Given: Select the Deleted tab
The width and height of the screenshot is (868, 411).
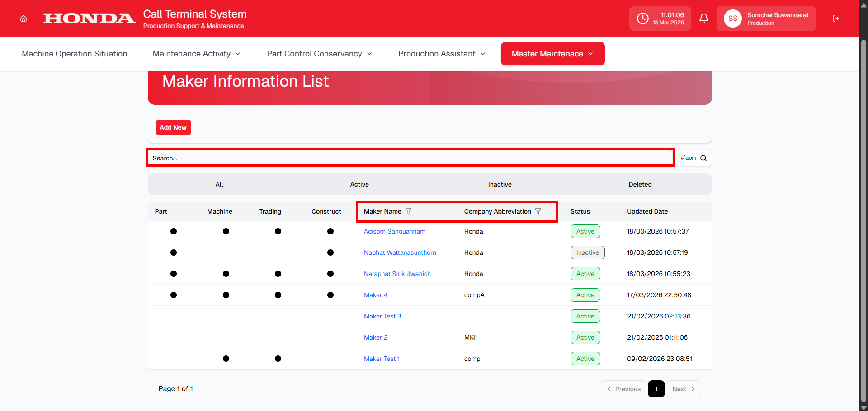Looking at the screenshot, I should pyautogui.click(x=640, y=184).
